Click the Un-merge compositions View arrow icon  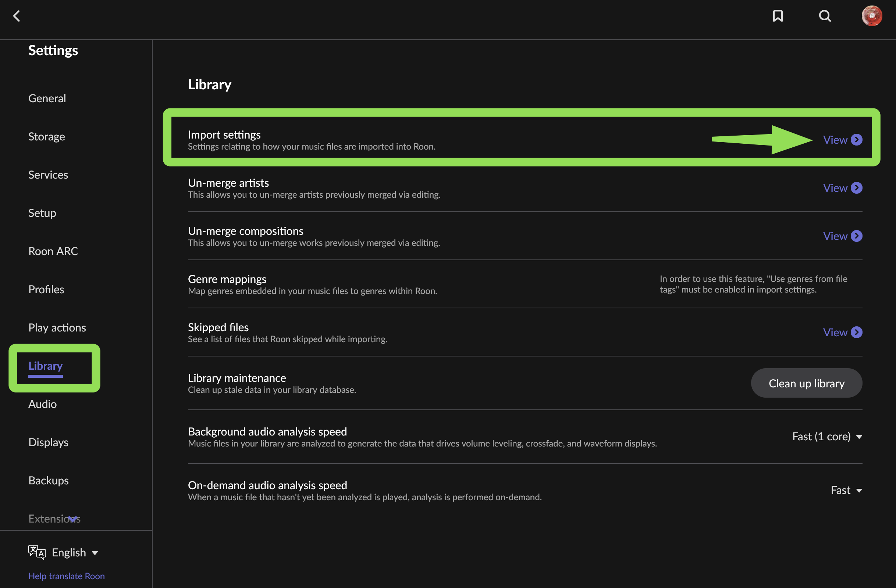coord(857,236)
